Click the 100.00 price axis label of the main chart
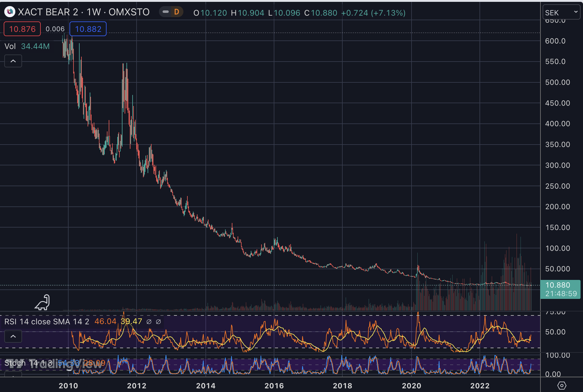This screenshot has width=583, height=392. [558, 248]
